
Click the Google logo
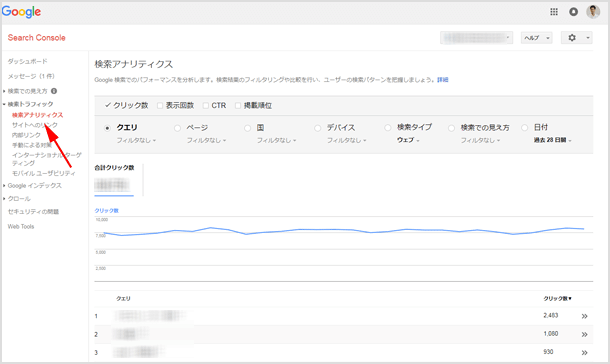point(21,12)
